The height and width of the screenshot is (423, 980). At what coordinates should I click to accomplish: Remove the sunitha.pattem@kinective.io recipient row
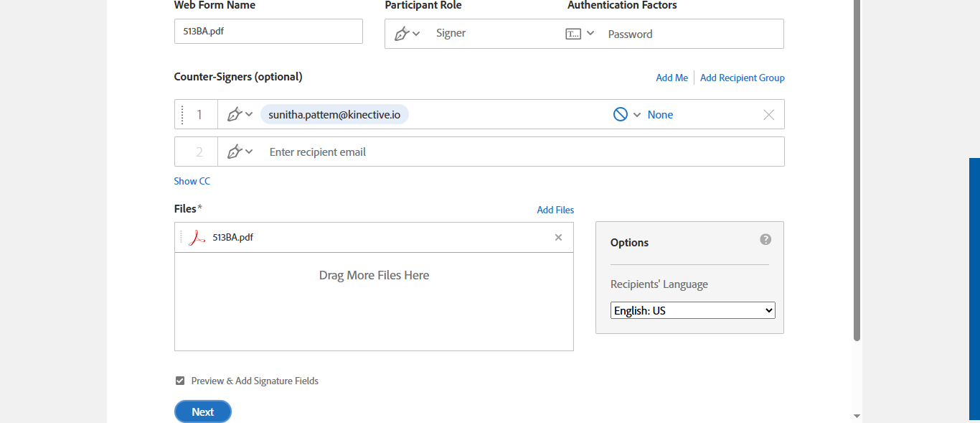click(x=768, y=115)
